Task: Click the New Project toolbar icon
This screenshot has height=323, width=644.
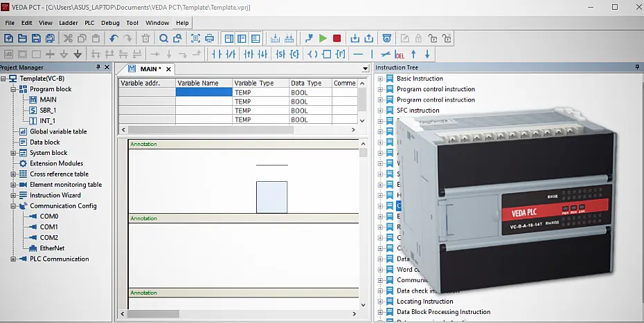Action: click(x=8, y=39)
